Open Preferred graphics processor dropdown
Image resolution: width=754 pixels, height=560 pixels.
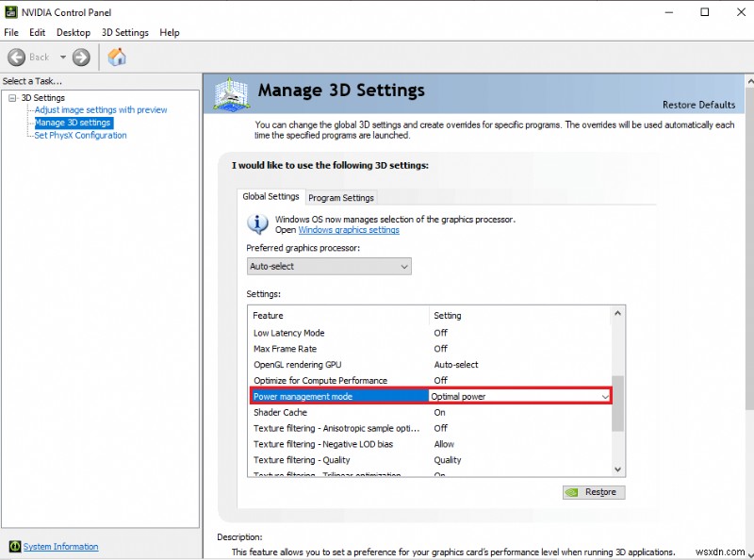pos(329,267)
